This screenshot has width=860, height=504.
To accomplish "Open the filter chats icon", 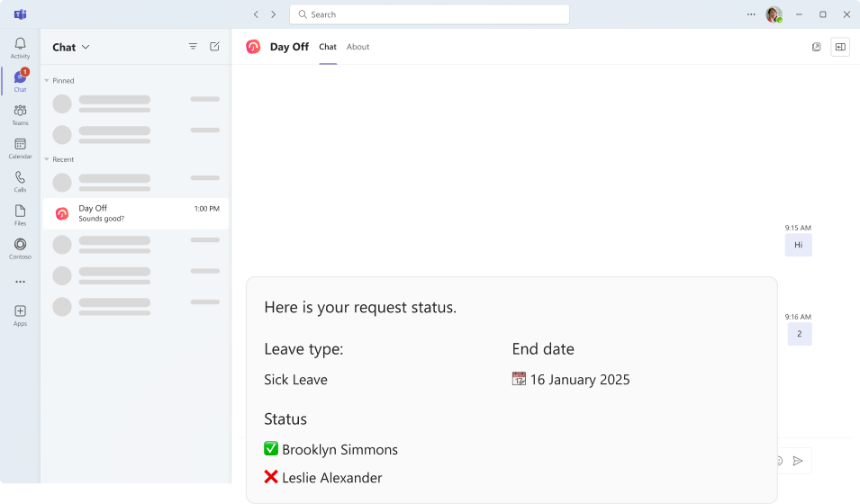I will point(193,47).
